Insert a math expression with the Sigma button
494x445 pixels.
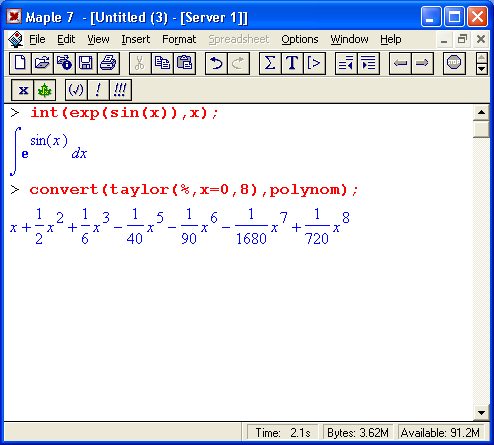270,63
